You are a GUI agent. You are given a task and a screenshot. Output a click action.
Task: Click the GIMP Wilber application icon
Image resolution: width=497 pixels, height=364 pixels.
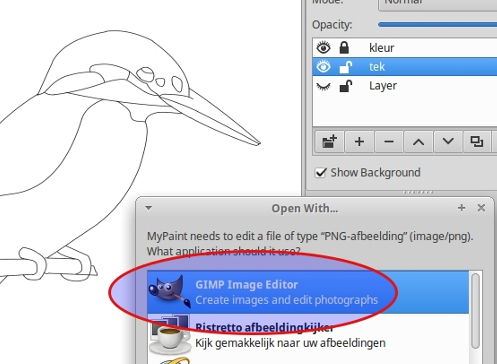(170, 291)
